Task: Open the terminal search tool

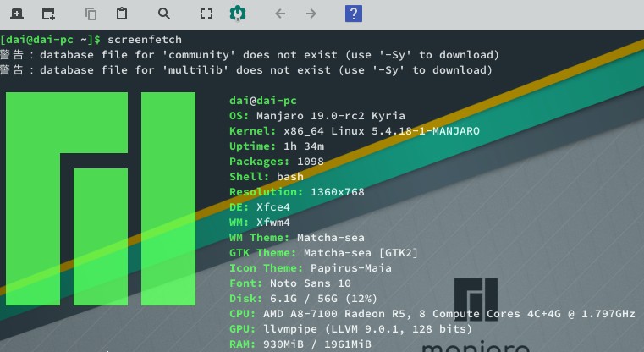Action: pos(164,14)
